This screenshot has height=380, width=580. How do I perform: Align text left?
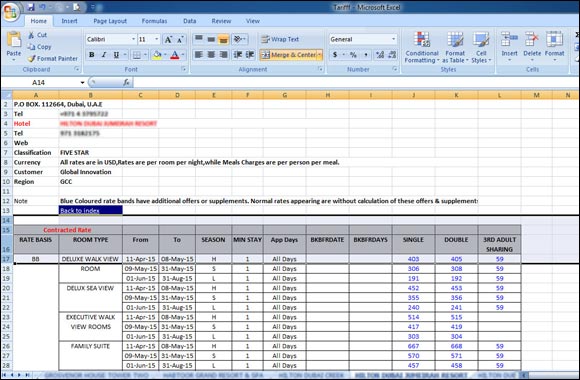click(199, 55)
